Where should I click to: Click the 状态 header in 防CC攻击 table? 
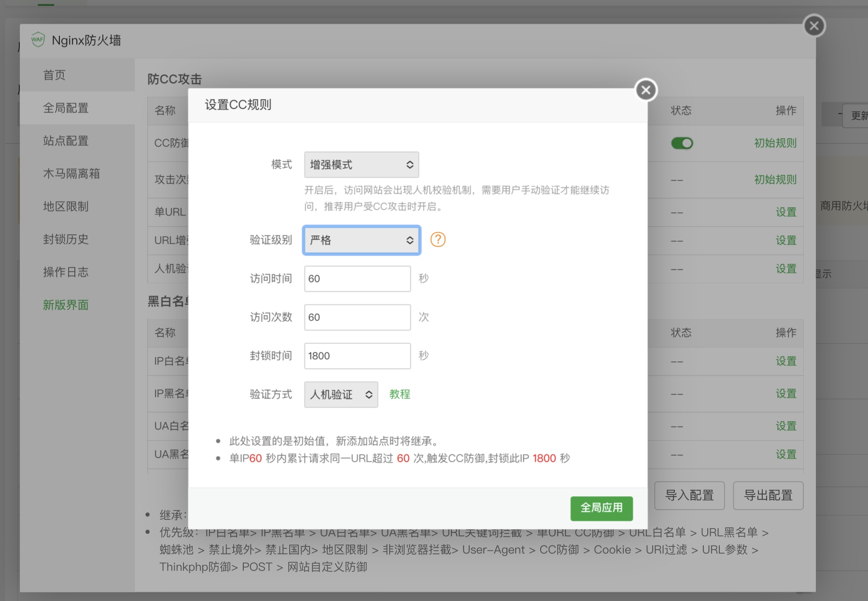point(681,111)
